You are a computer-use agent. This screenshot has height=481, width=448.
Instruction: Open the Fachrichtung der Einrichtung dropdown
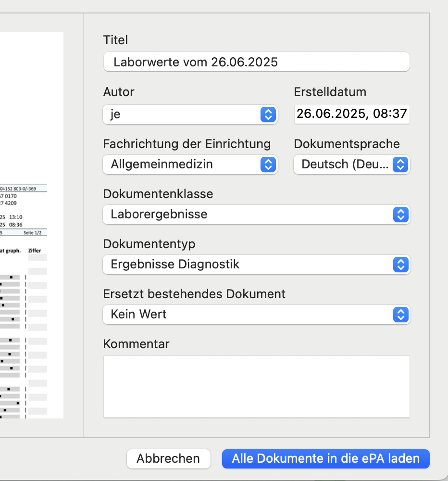[190, 165]
